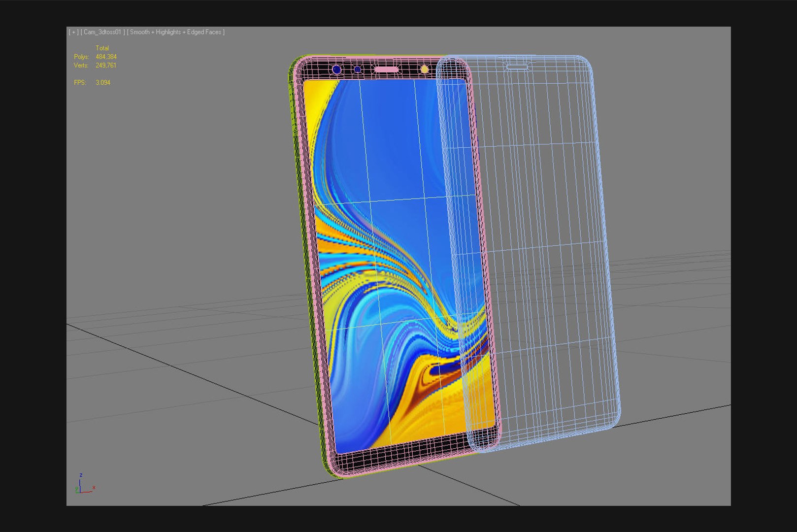Select the yellow sensor dot on phone top bezel
Viewport: 797px width, 532px height.
point(424,70)
